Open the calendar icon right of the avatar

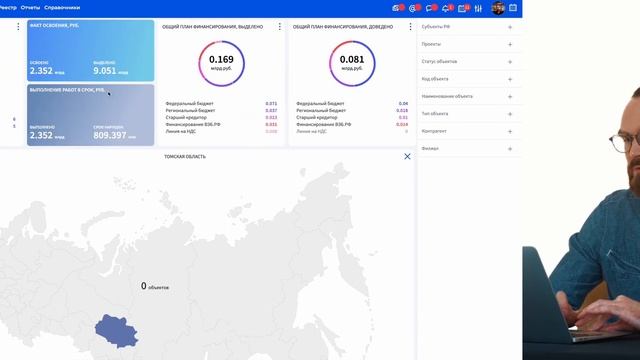[x=513, y=8]
